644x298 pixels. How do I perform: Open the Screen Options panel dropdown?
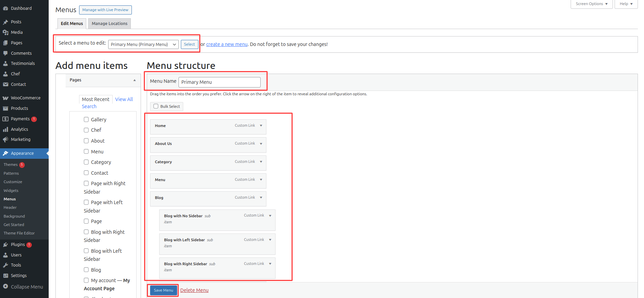591,4
